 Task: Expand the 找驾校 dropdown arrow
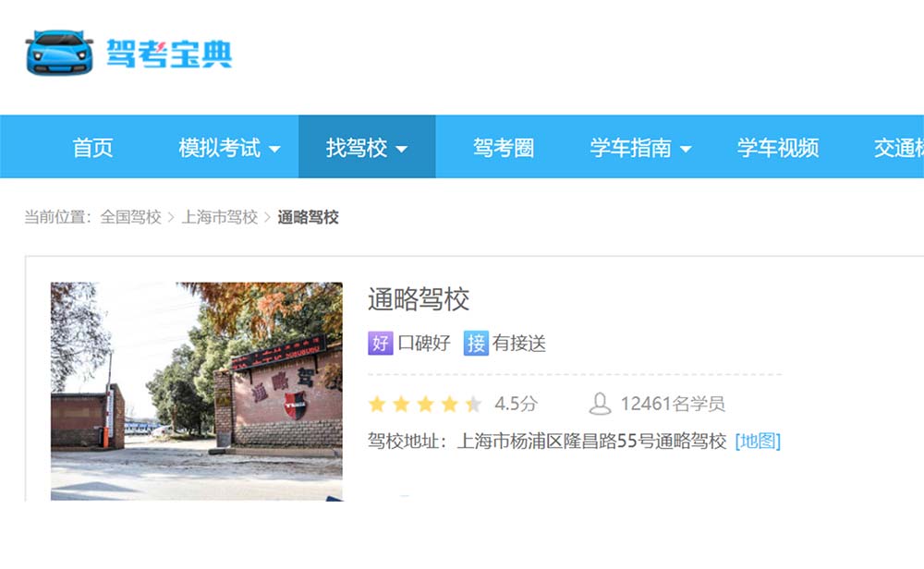pyautogui.click(x=402, y=149)
